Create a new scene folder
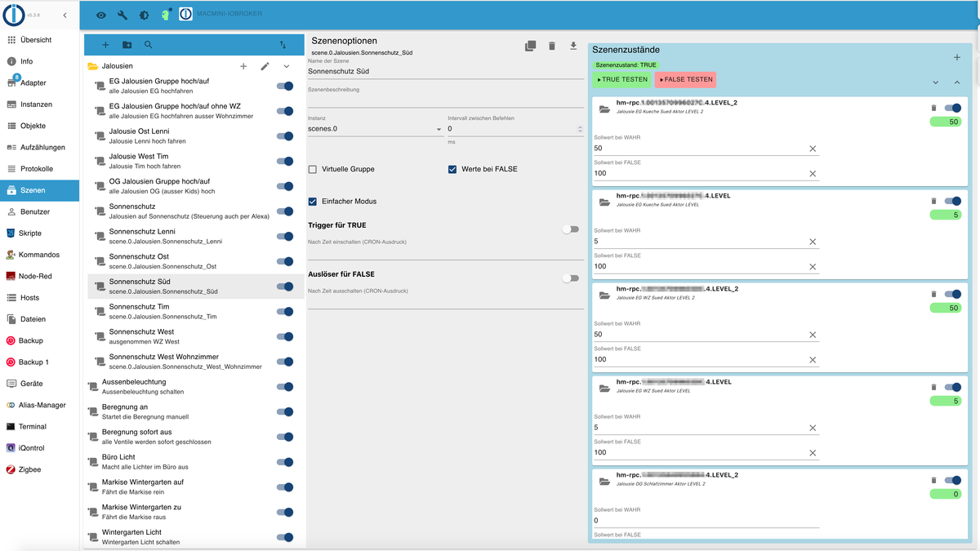The image size is (980, 551). tap(127, 45)
